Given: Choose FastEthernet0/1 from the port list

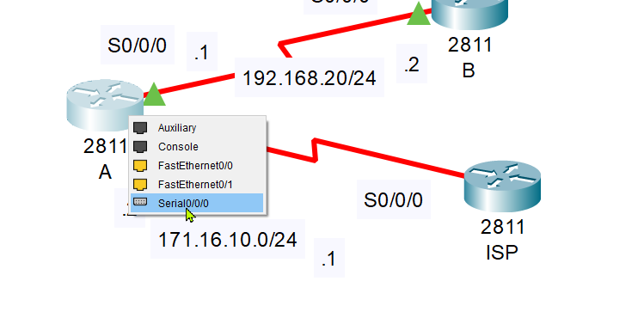Looking at the screenshot, I should tap(197, 184).
